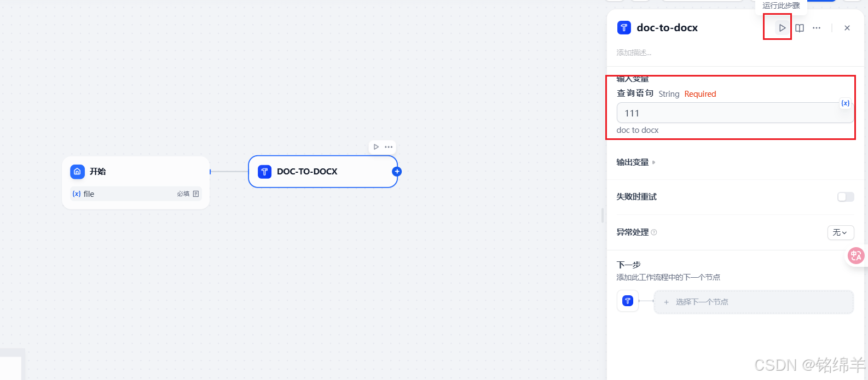868x380 pixels.
Task: Click the 查询语句 input field containing 111
Action: (x=734, y=113)
